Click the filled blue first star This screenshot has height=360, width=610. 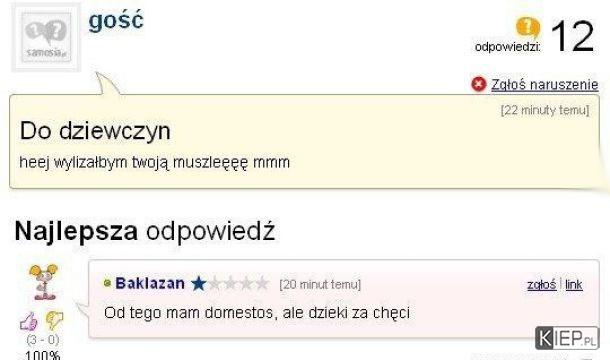199,283
